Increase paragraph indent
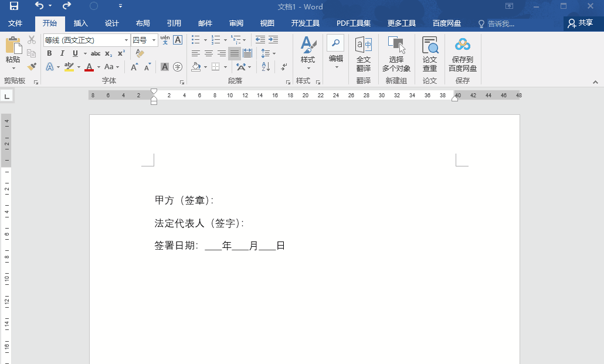Viewport: 604px width, 364px height. click(273, 40)
